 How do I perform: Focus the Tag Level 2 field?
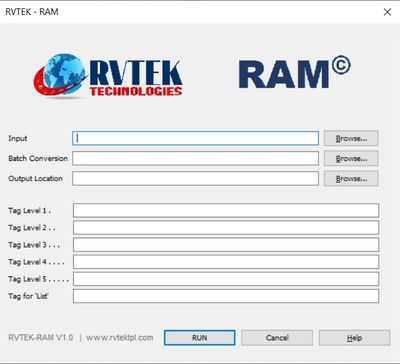[x=226, y=227]
